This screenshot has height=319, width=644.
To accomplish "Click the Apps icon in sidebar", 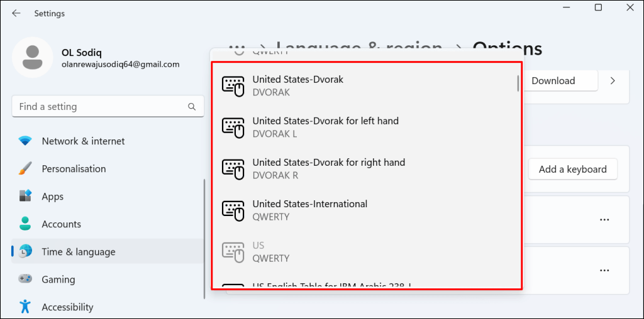I will [x=25, y=197].
